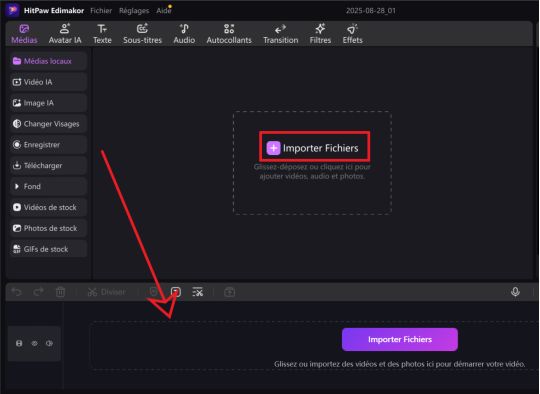Screen dimensions: 540x394
Task: Open the Aide menu
Action: tap(164, 11)
